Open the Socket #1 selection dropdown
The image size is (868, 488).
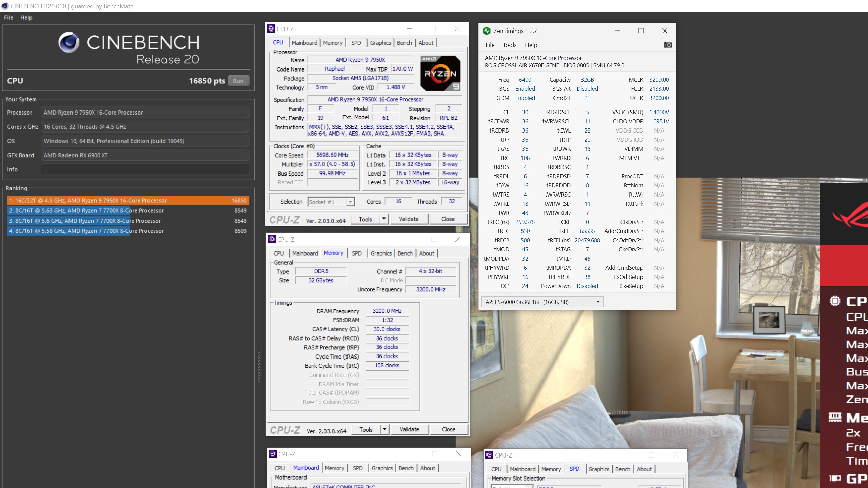[x=350, y=202]
